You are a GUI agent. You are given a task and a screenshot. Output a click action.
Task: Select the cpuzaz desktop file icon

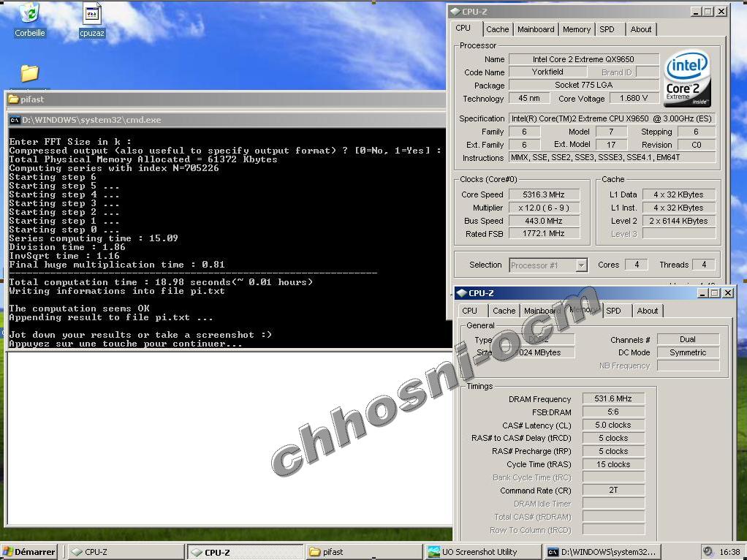[92, 20]
